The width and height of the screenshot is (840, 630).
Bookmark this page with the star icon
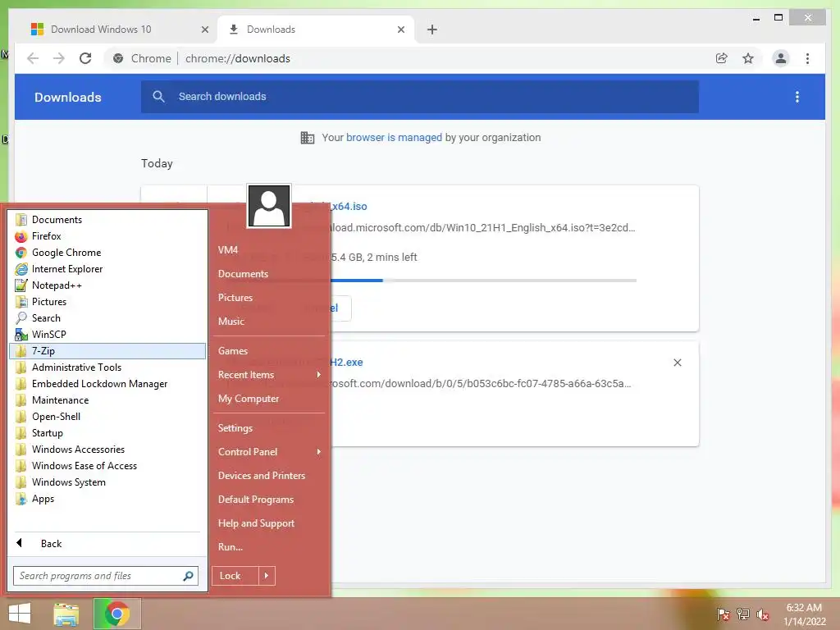[x=748, y=58]
